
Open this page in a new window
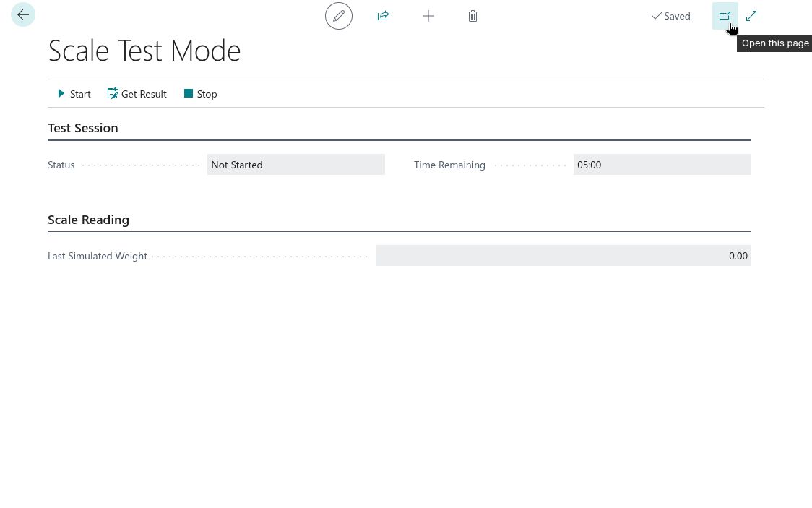(725, 16)
